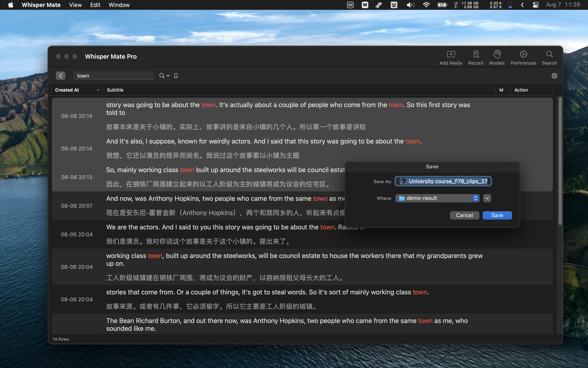Open the gear settings icon at right
588x368 pixels.
pos(554,76)
